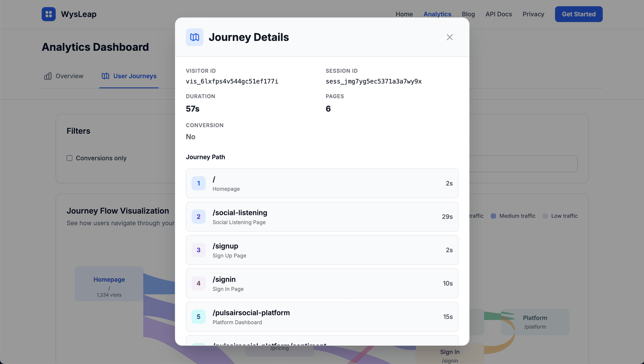Click the Journey Details map icon
Viewport: 644px width, 364px height.
pyautogui.click(x=195, y=37)
